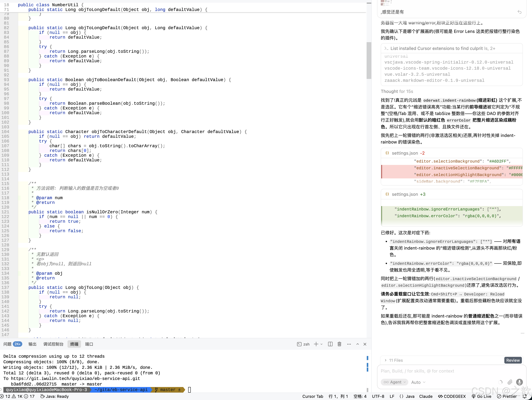Click the settings.json +3 braces file icon
The width and height of the screenshot is (532, 400).
[387, 194]
